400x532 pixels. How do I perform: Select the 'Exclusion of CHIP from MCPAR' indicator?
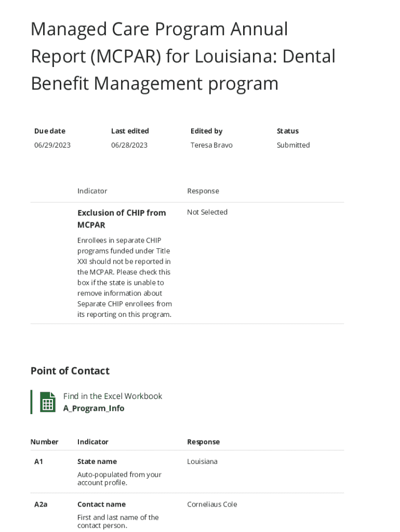click(x=122, y=219)
